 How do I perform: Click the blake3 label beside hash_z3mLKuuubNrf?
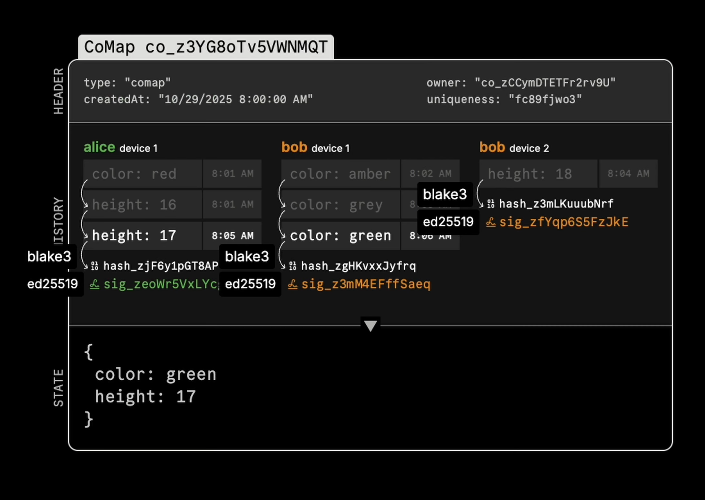point(445,194)
